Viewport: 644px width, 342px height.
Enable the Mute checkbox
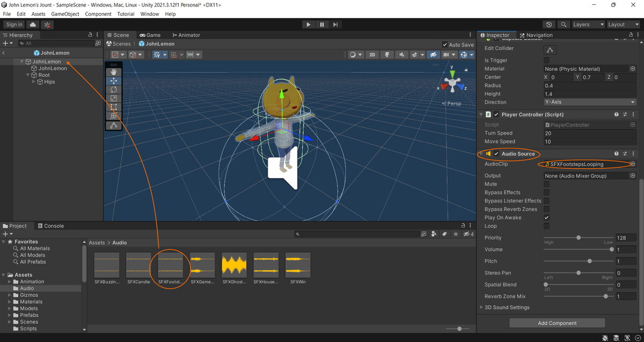(546, 184)
